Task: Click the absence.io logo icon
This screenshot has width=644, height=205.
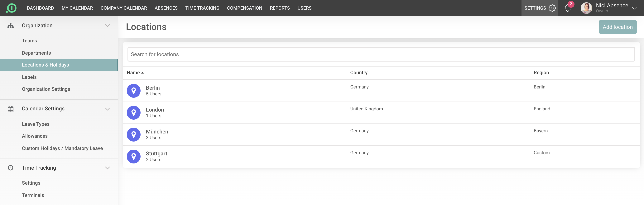Action: point(12,8)
